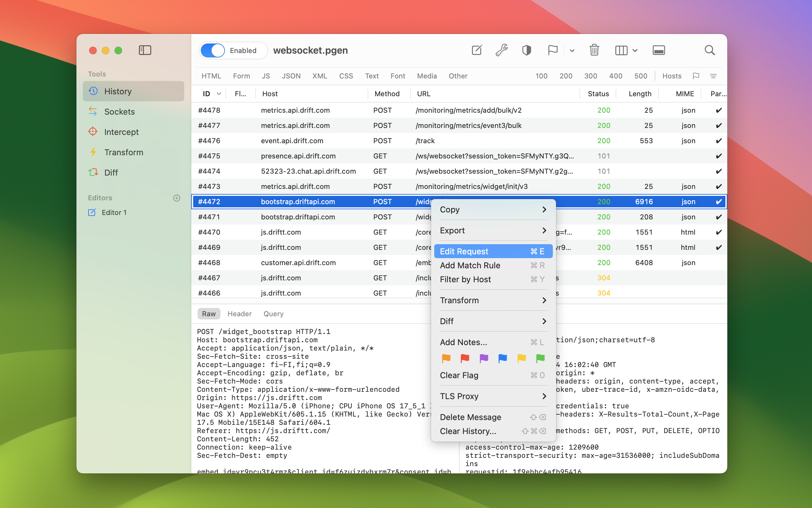
Task: Toggle the Enabled proxy switch
Action: click(213, 50)
